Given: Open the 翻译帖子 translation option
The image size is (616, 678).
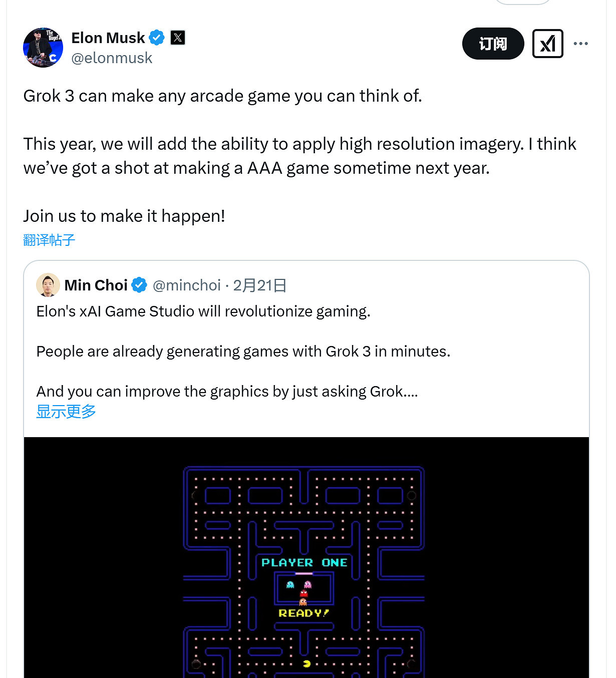Looking at the screenshot, I should coord(49,240).
